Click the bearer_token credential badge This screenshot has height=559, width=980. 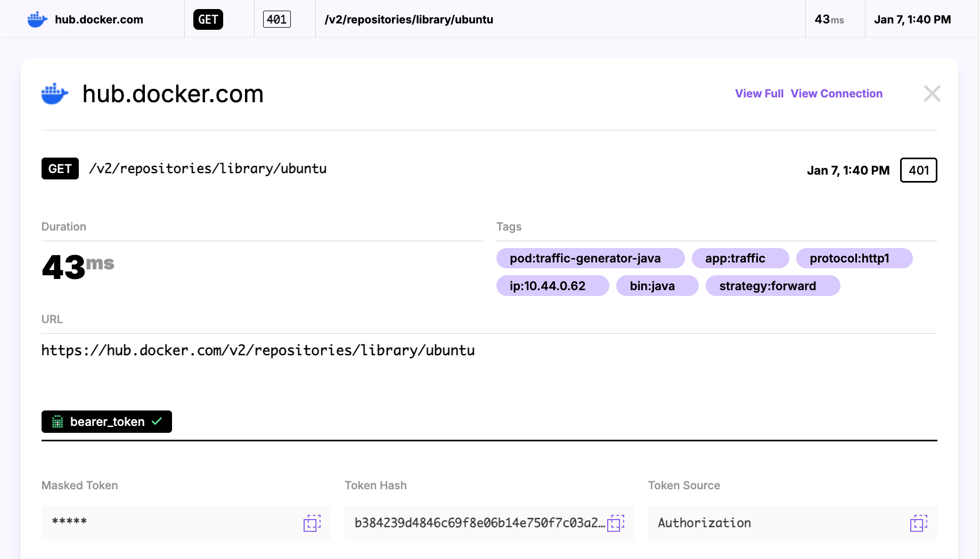[106, 422]
